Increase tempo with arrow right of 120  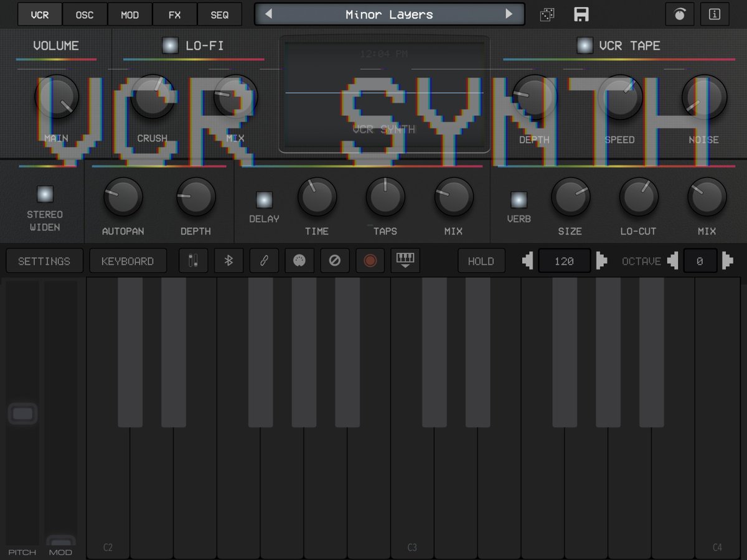pyautogui.click(x=601, y=261)
